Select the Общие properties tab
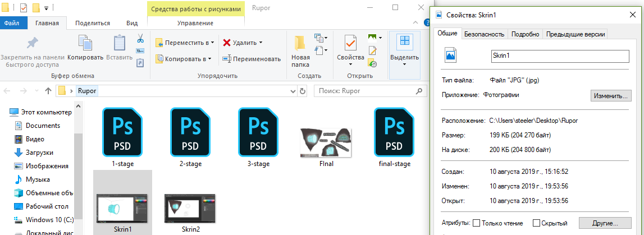Viewport: 644px width, 235px height. 447,33
